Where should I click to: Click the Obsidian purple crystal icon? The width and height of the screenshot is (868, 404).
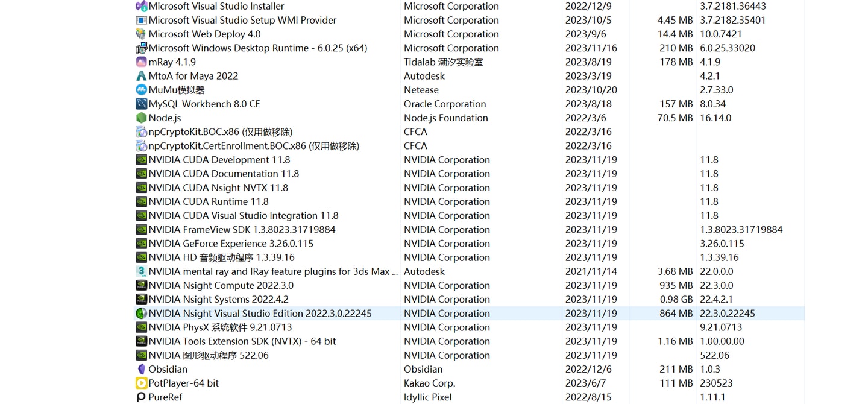[x=141, y=369]
